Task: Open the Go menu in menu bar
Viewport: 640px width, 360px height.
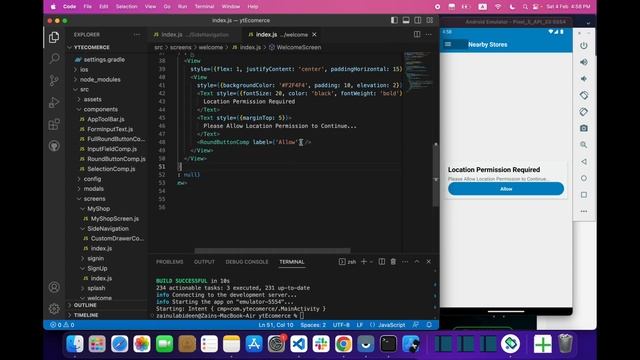Action: click(x=167, y=7)
